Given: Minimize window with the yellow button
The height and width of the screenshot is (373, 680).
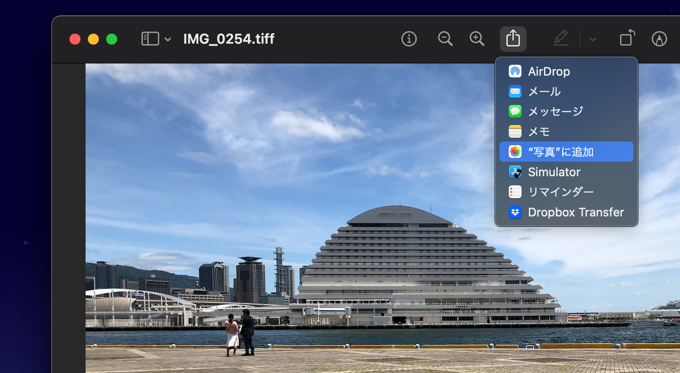Looking at the screenshot, I should click(x=93, y=39).
